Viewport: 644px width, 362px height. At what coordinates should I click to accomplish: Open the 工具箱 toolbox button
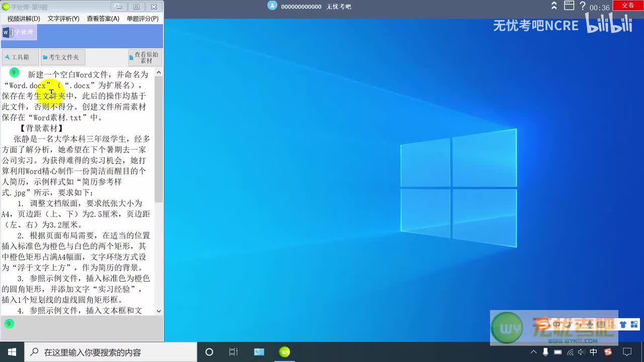(20, 57)
